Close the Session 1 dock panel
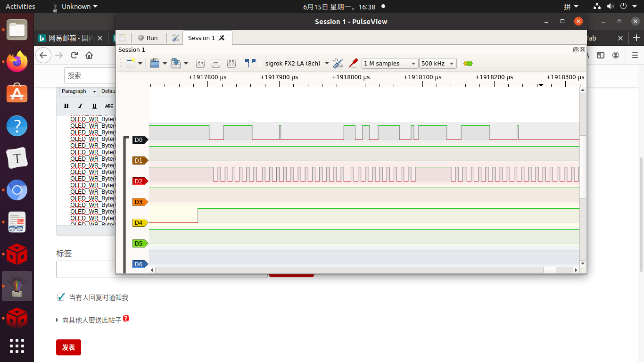This screenshot has height=362, width=644. pyautogui.click(x=582, y=50)
